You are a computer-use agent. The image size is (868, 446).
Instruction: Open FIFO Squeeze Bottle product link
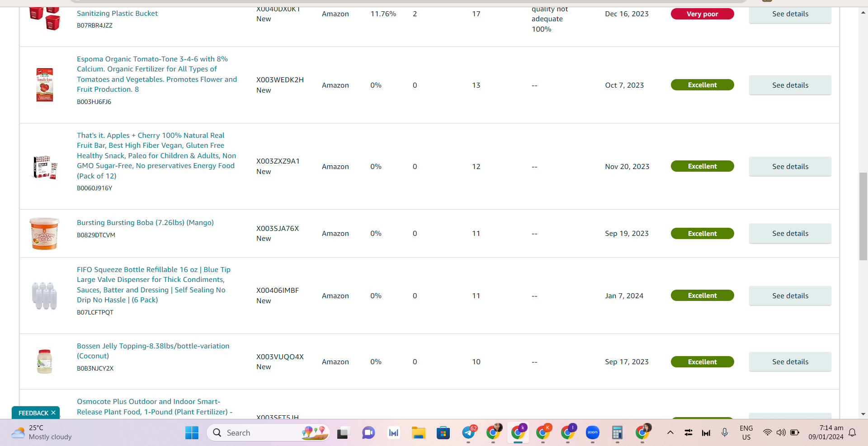pos(154,285)
